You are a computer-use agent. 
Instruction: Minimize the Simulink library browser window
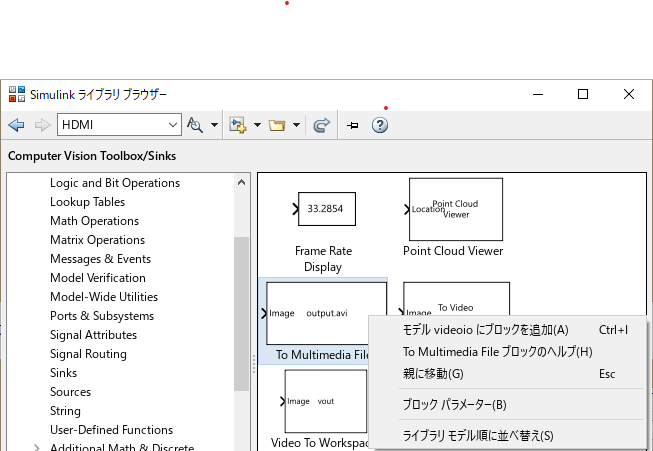click(x=538, y=95)
